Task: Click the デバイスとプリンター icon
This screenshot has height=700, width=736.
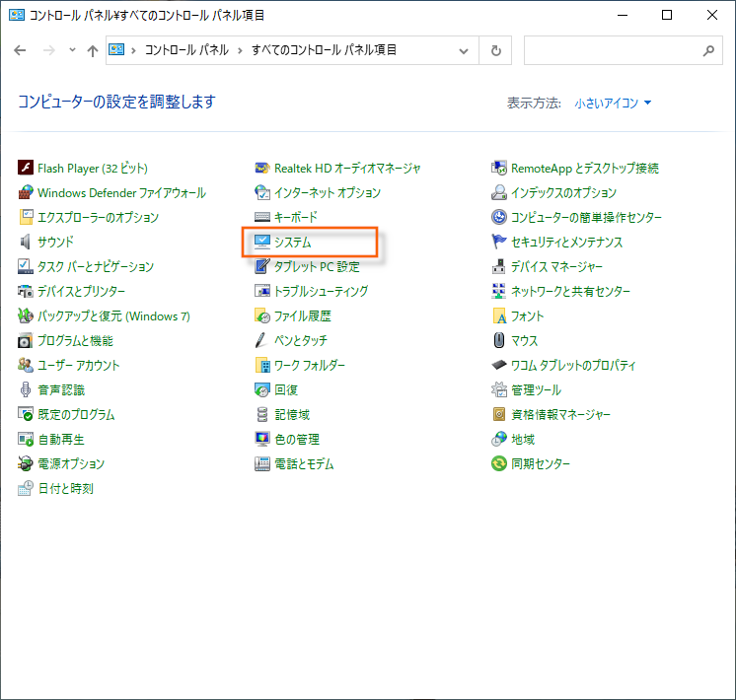Action: pyautogui.click(x=26, y=291)
